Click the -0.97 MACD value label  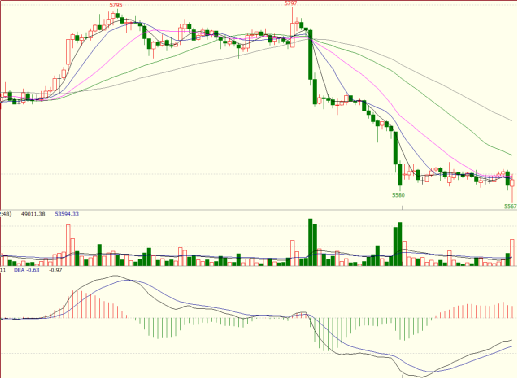55,270
